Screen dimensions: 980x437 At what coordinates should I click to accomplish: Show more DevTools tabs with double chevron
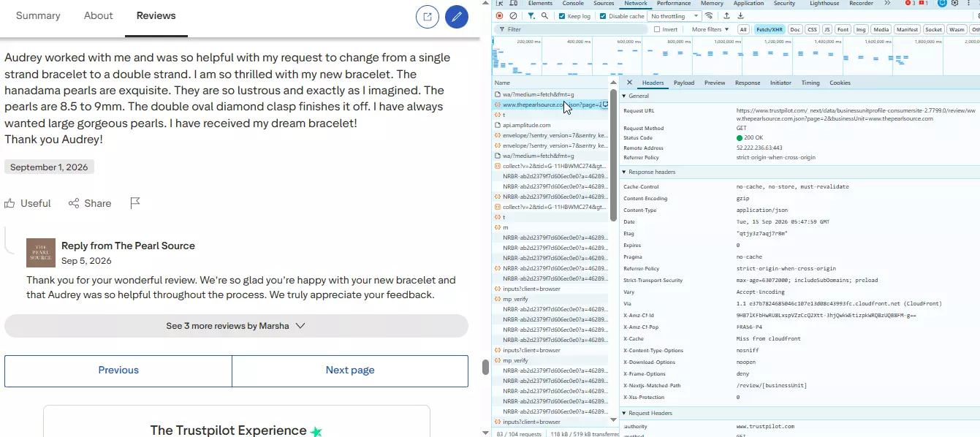(887, 4)
